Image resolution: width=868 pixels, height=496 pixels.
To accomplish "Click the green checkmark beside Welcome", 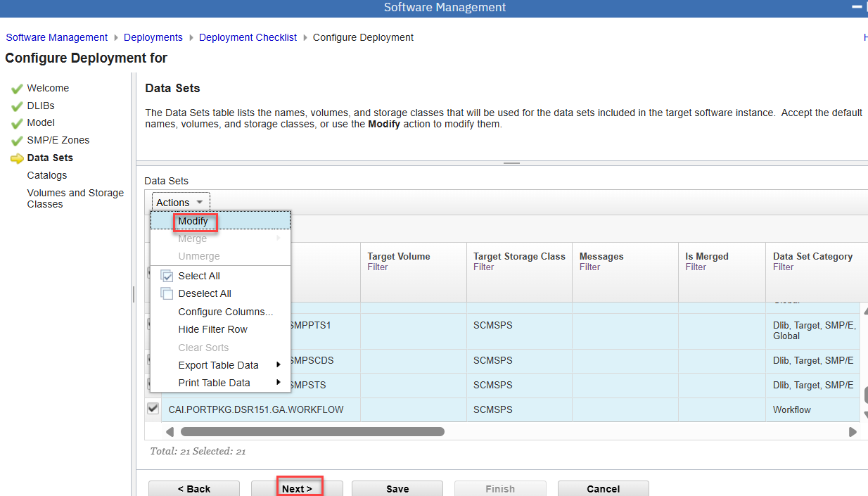I will pyautogui.click(x=17, y=89).
